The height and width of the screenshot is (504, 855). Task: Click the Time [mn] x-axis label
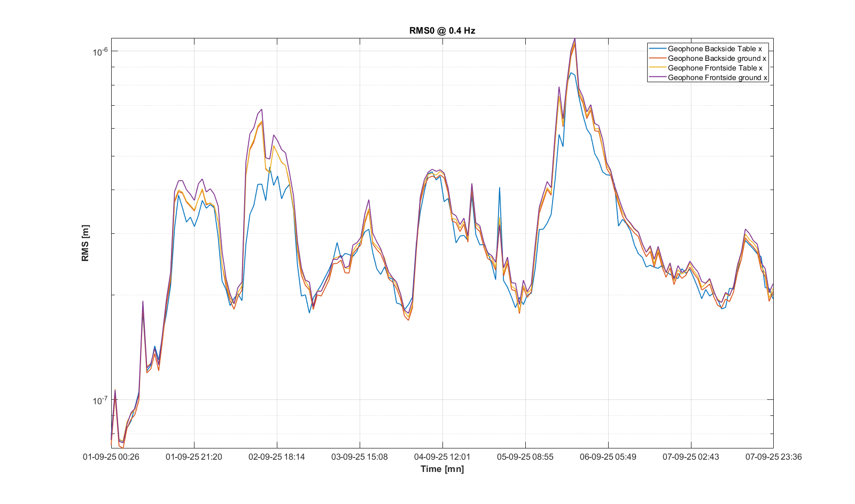click(x=442, y=469)
